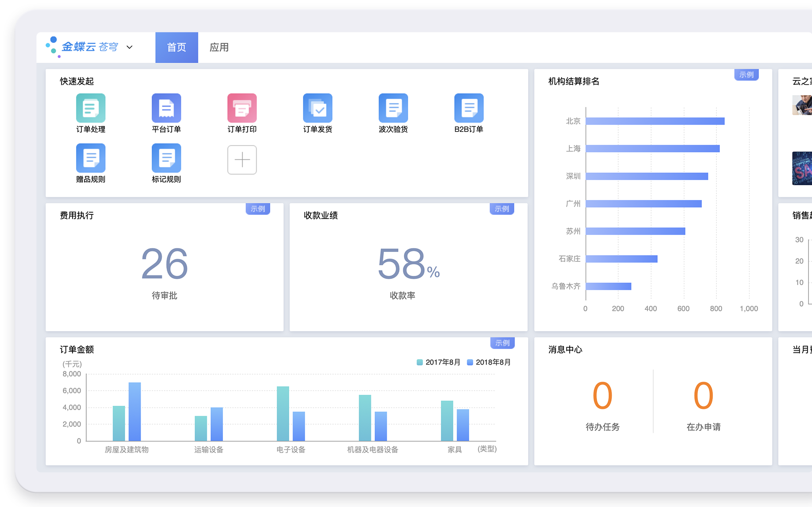Open the 赠品规则 icon

tap(91, 158)
